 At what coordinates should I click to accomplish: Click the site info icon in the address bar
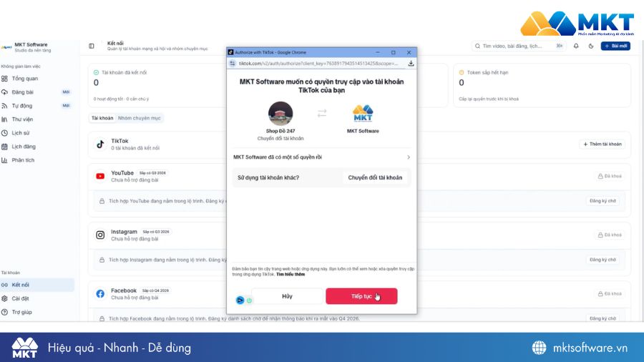233,63
